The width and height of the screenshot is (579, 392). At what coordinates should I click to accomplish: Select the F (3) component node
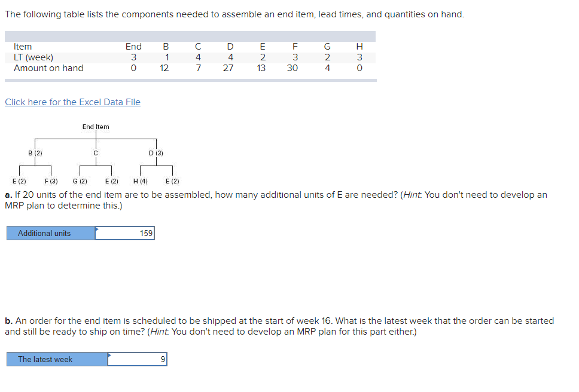tap(51, 181)
